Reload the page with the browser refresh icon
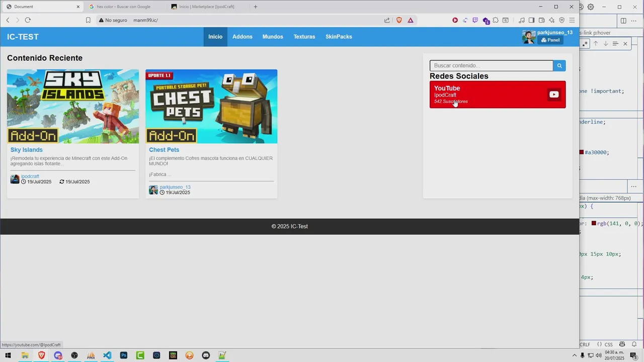 [x=28, y=20]
